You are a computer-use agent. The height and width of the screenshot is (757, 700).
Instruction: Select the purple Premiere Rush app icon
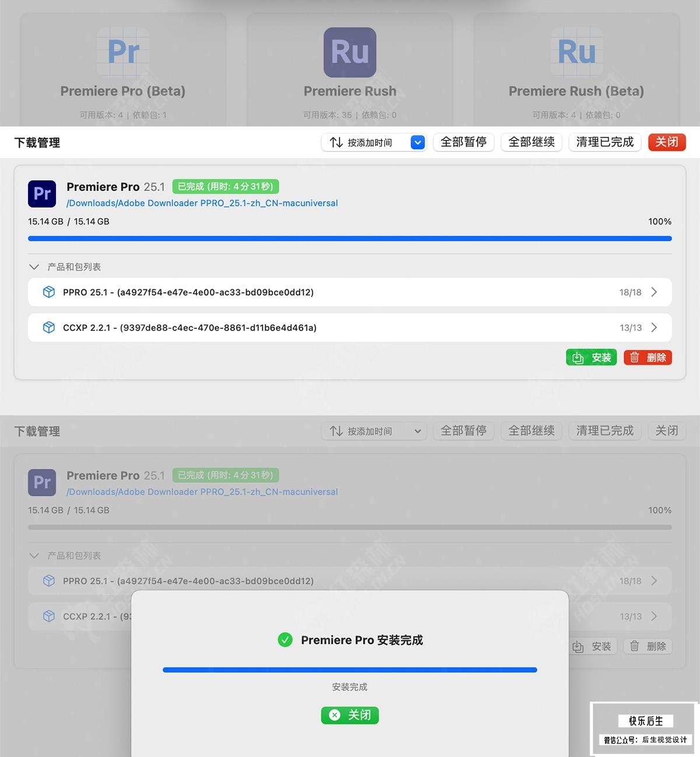350,52
